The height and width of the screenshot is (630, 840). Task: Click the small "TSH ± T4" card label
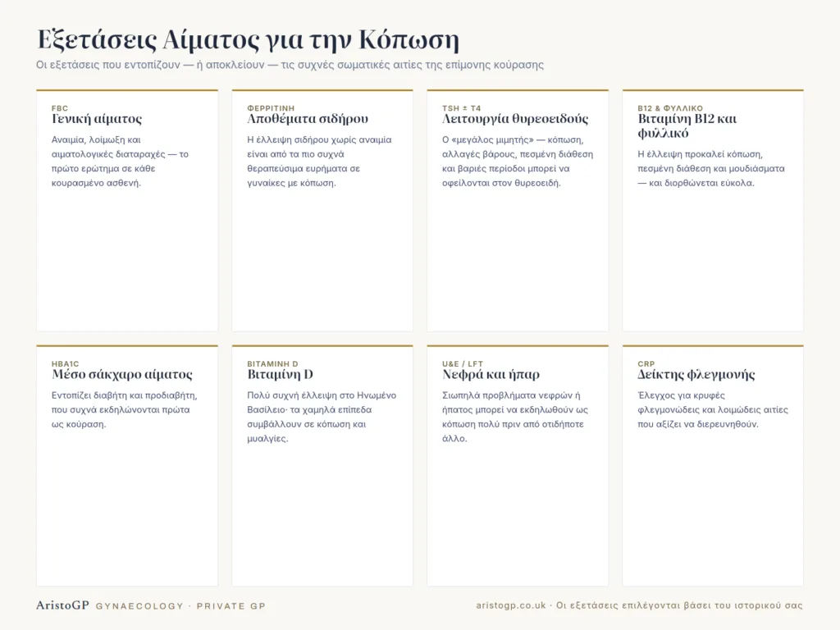point(461,107)
